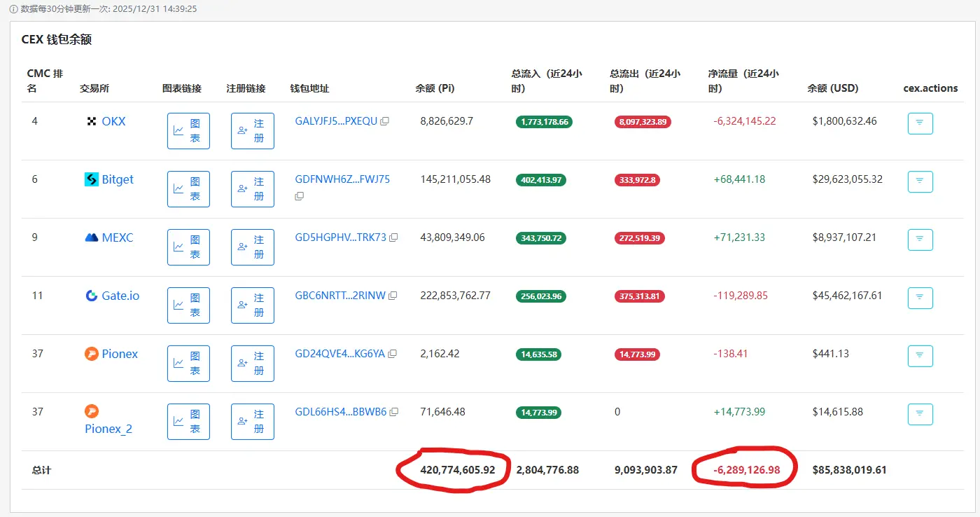Click the Gate.io inflow badge 256,023.96
The width and height of the screenshot is (980, 517).
pos(541,296)
